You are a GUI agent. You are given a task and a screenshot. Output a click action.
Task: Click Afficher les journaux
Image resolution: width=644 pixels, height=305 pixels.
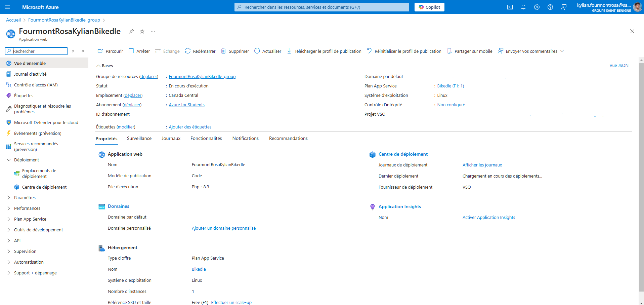tap(482, 165)
